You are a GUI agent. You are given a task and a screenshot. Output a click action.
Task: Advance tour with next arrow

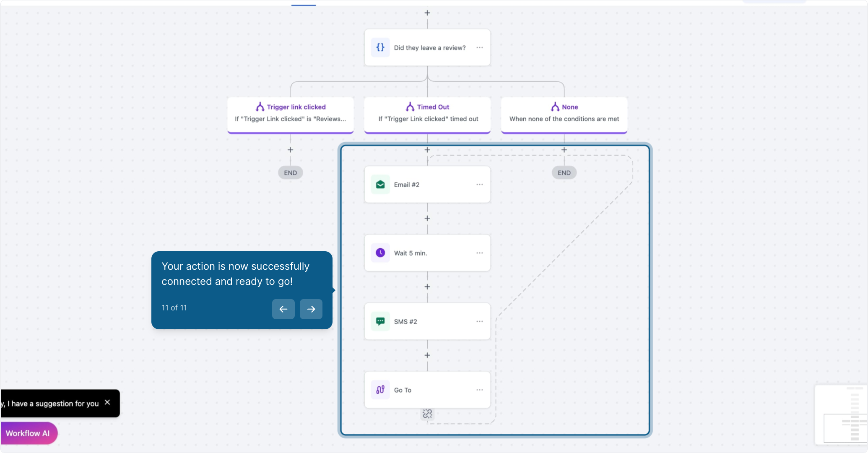point(311,309)
